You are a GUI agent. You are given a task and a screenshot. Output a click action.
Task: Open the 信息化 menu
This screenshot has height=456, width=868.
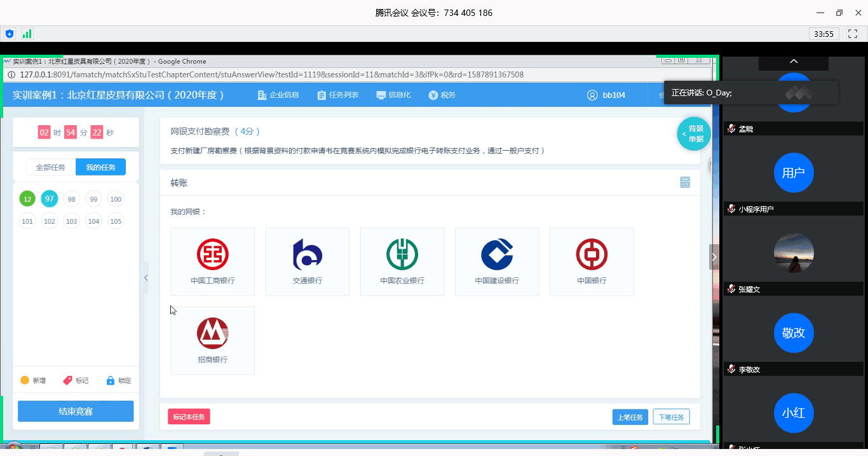pyautogui.click(x=393, y=95)
